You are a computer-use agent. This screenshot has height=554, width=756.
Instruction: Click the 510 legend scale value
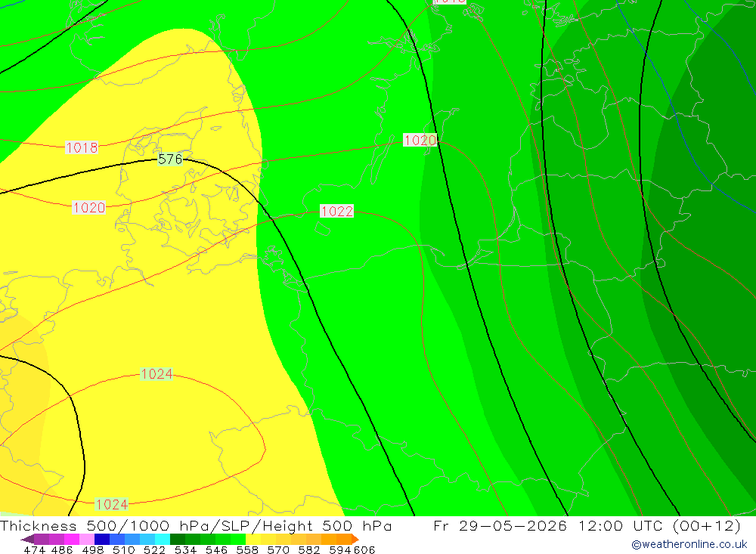click(x=123, y=549)
